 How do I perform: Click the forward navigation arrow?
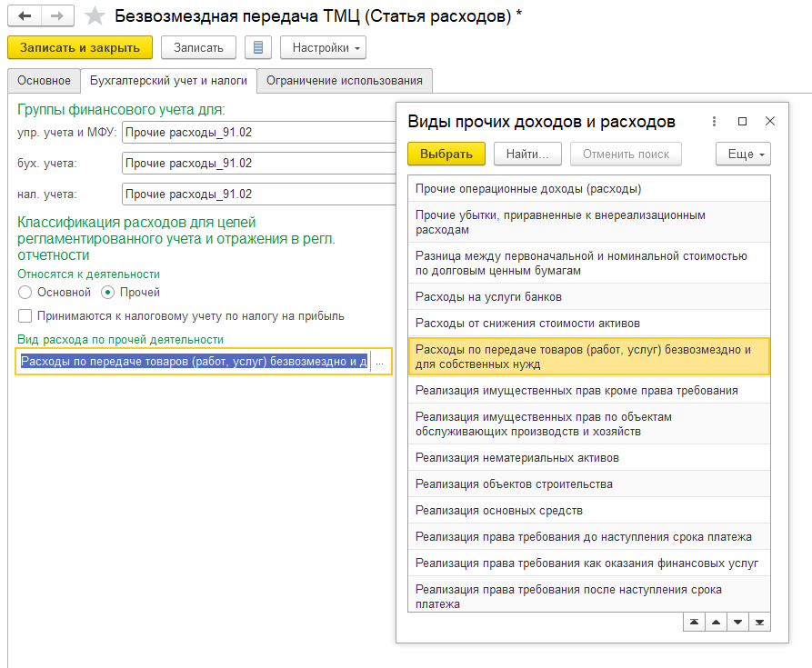57,16
